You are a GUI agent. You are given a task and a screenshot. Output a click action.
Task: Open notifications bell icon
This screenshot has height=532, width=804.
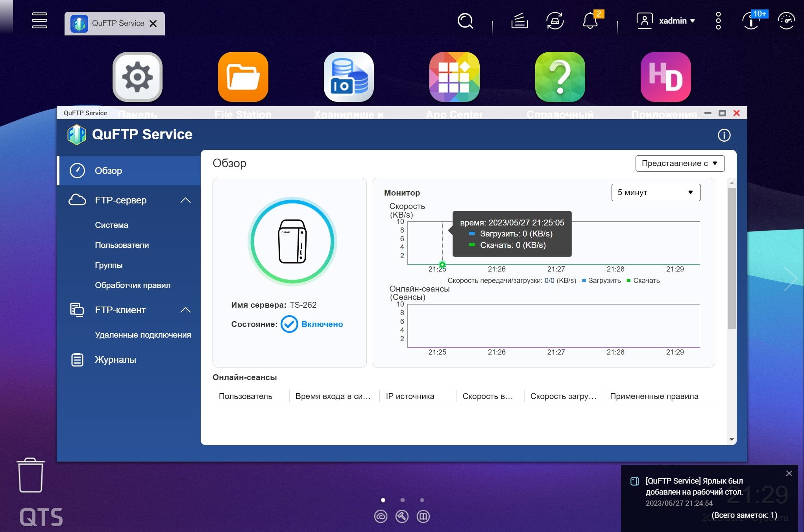590,20
